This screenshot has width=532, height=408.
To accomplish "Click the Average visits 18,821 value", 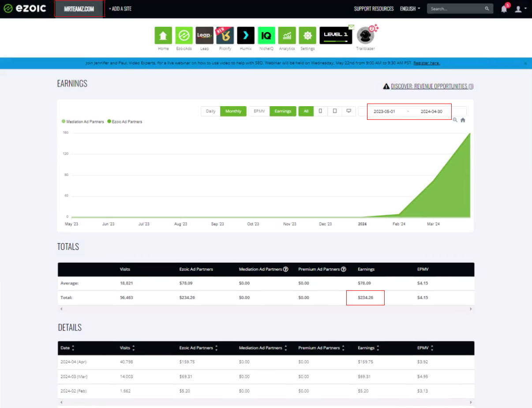I will (x=126, y=283).
